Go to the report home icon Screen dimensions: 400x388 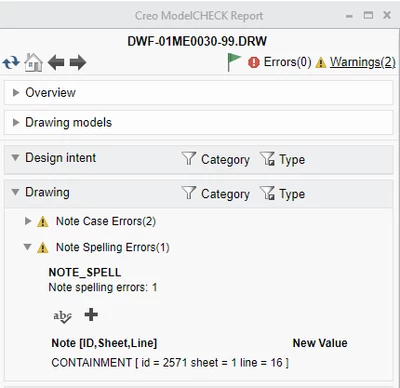point(33,62)
